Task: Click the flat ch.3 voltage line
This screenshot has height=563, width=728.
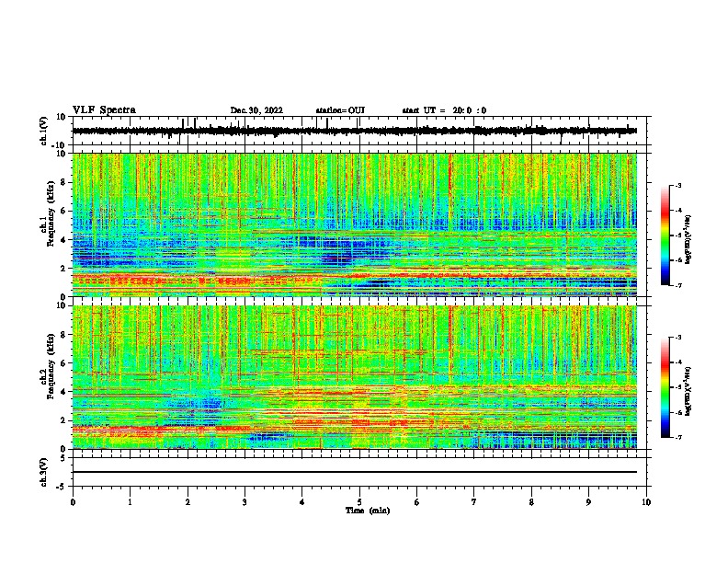Action: [x=354, y=472]
